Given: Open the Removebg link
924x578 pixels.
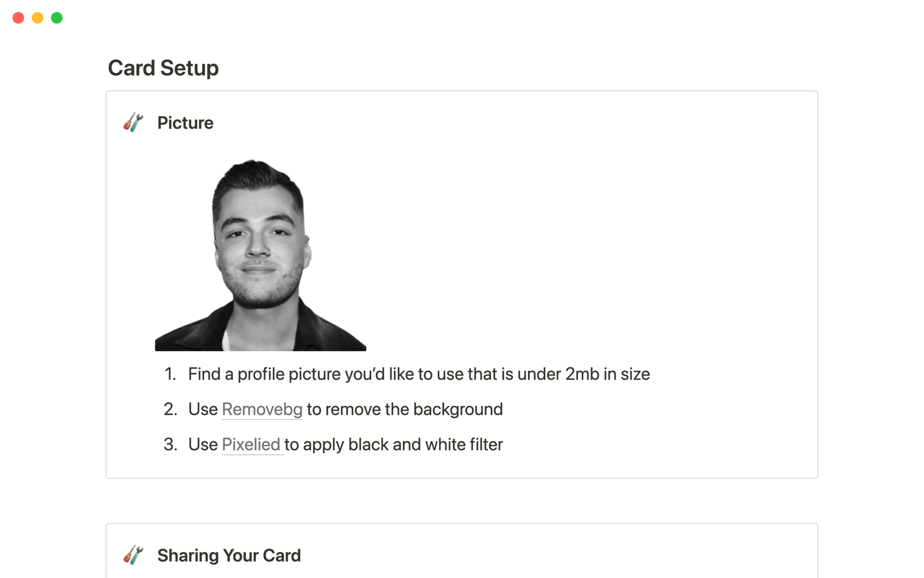Looking at the screenshot, I should (x=262, y=409).
